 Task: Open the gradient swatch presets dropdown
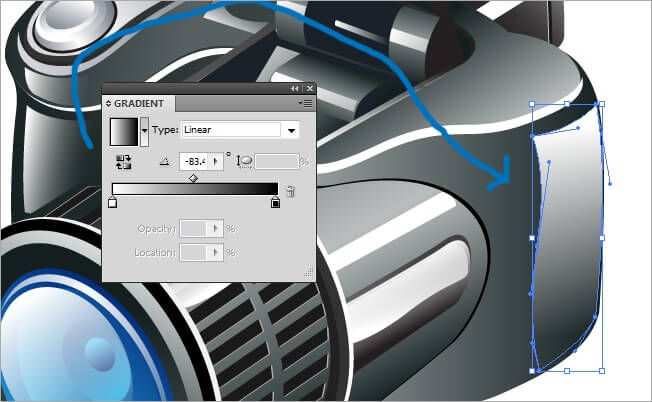[x=144, y=130]
